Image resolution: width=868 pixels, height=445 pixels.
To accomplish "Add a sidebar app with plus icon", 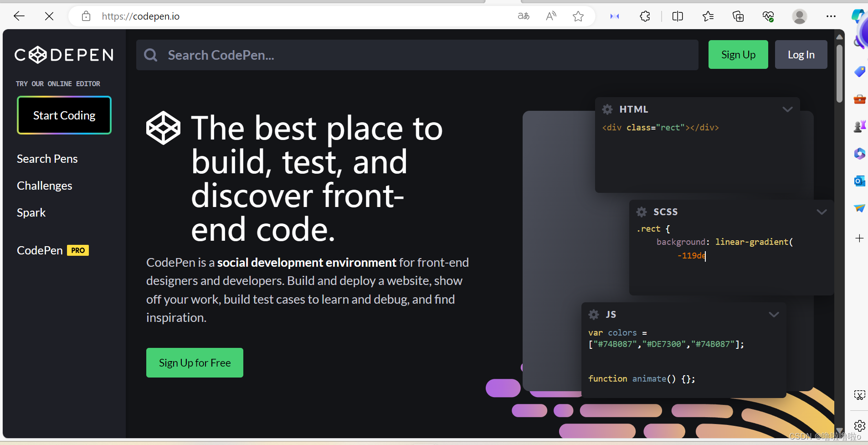I will click(859, 238).
